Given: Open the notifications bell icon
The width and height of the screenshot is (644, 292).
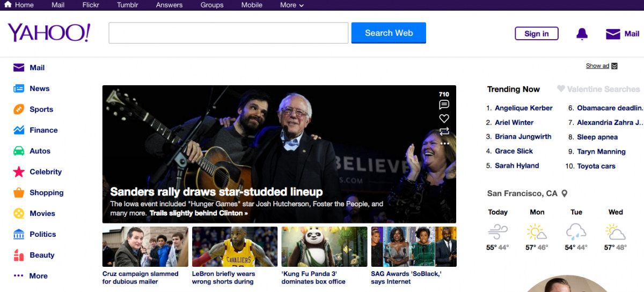Looking at the screenshot, I should (x=582, y=34).
